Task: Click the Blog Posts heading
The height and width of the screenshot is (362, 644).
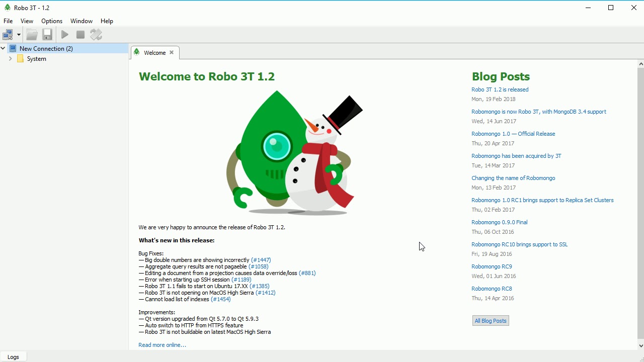Action: click(x=501, y=76)
